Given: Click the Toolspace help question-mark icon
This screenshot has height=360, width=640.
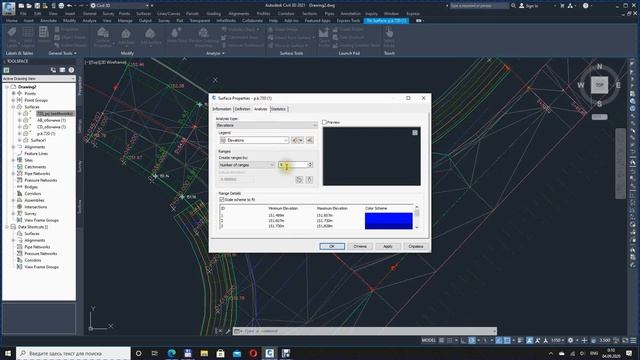Looking at the screenshot, I should coord(71,70).
